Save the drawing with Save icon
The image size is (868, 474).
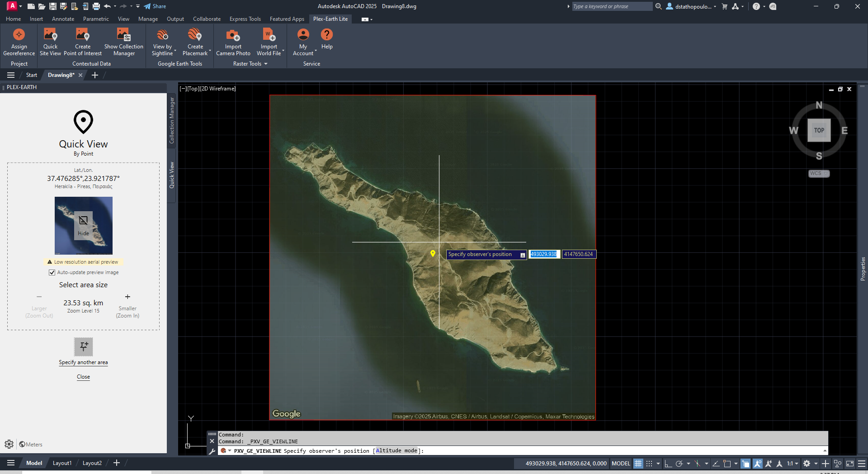click(x=52, y=6)
